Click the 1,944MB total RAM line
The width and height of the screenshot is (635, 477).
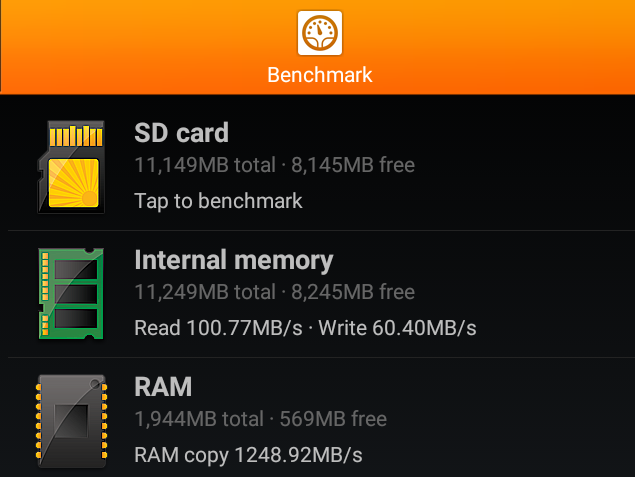260,419
